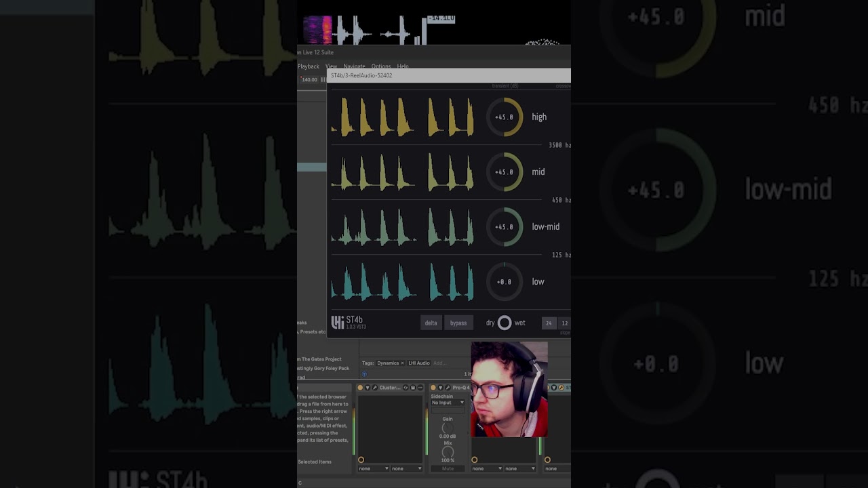Click the Selected Items label

click(x=315, y=462)
